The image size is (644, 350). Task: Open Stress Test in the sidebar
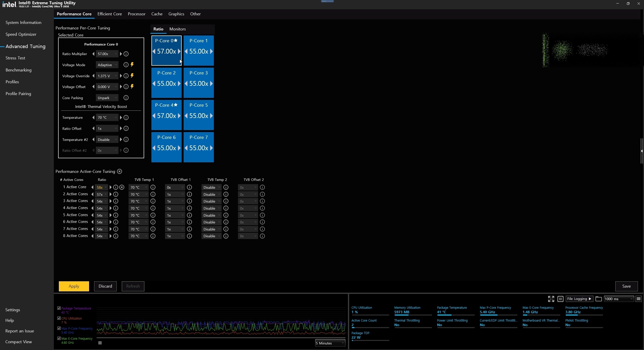click(15, 58)
